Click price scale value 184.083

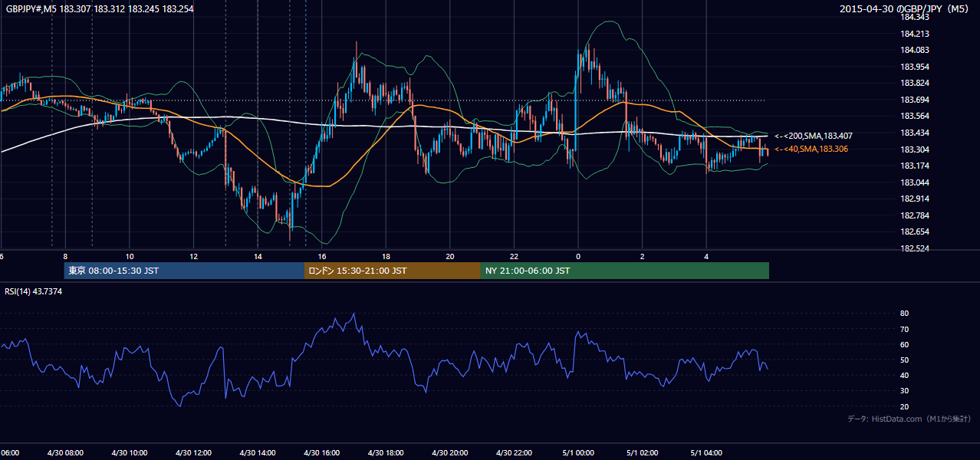[914, 50]
